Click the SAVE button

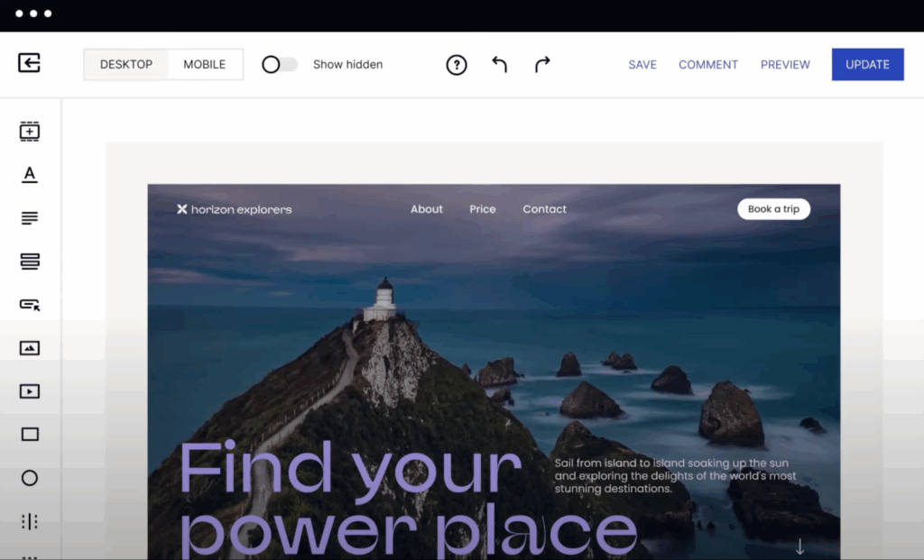642,65
